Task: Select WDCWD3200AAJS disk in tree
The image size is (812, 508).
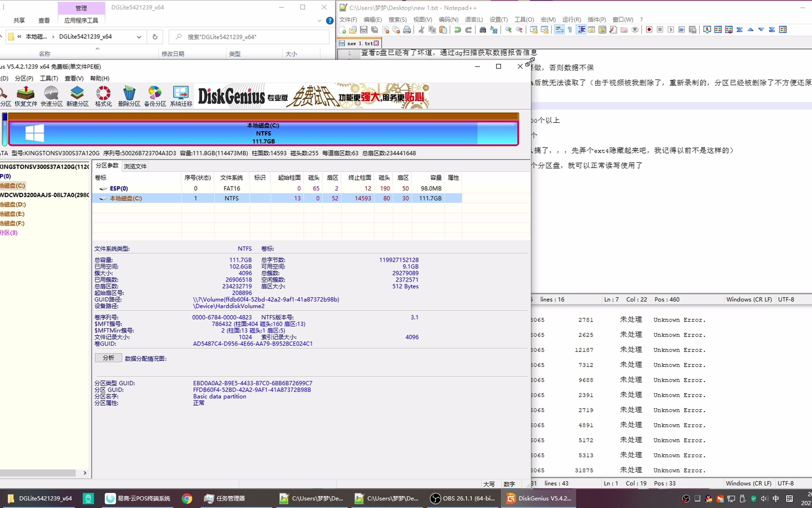Action: 44,195
